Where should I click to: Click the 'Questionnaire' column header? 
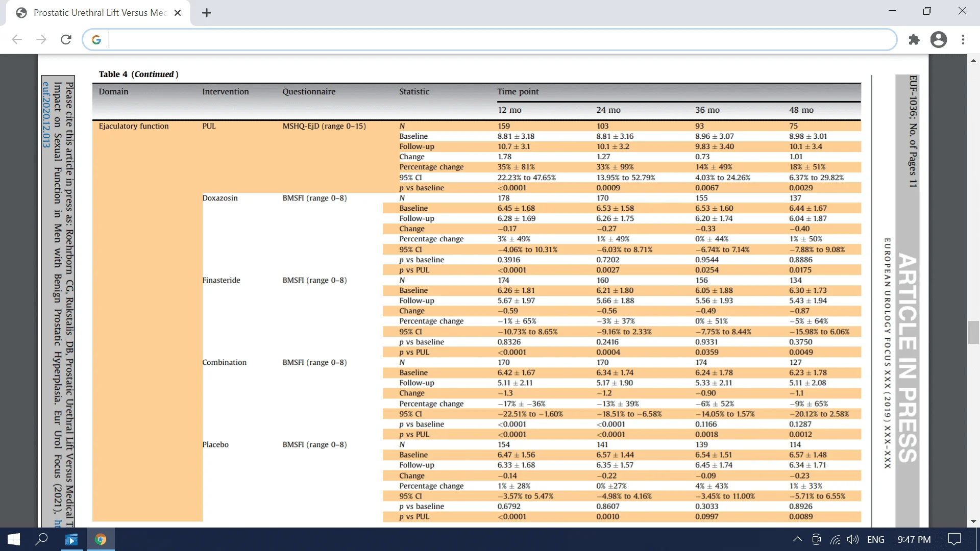[309, 91]
